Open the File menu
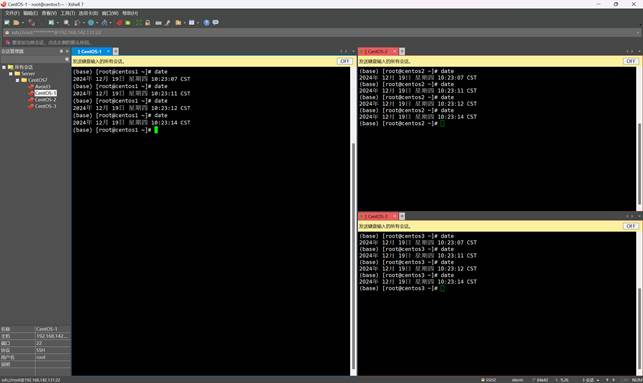 click(12, 13)
